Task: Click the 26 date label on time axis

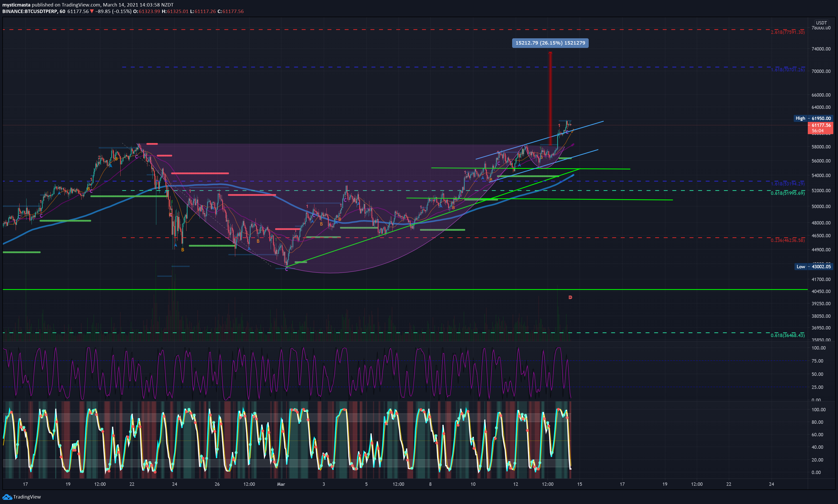Action: coord(217,484)
